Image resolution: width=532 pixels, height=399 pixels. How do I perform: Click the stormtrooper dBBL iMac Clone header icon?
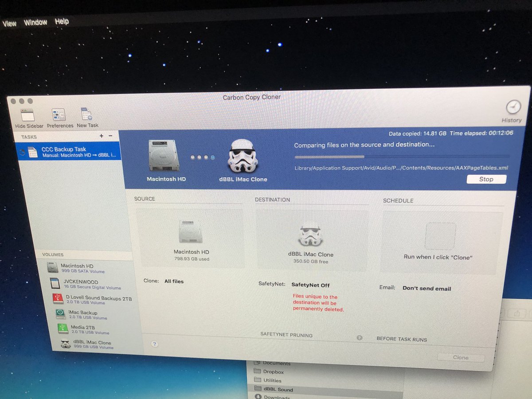point(243,156)
